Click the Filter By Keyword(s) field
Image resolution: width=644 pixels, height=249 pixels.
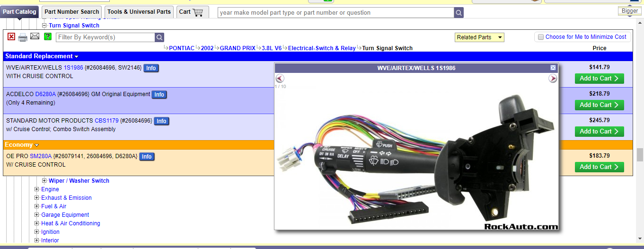pyautogui.click(x=106, y=37)
